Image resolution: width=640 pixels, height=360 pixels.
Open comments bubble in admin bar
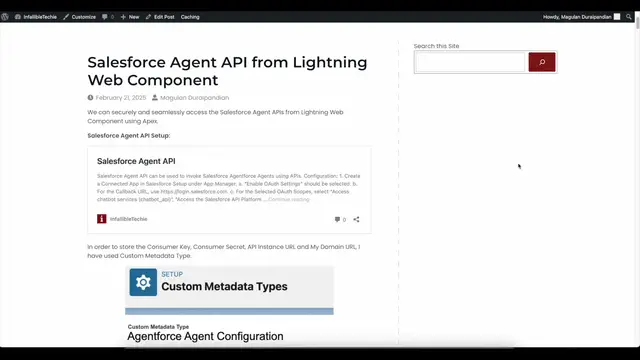108,17
